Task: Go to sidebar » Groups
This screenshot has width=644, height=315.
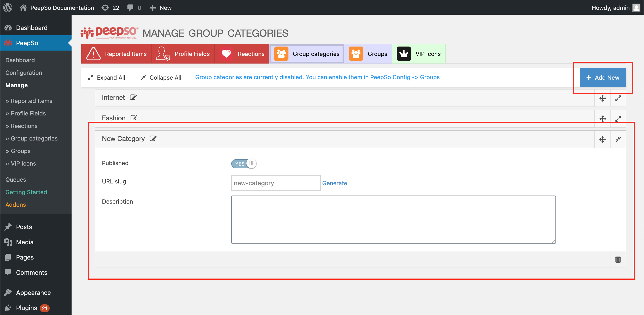Action: coord(18,151)
